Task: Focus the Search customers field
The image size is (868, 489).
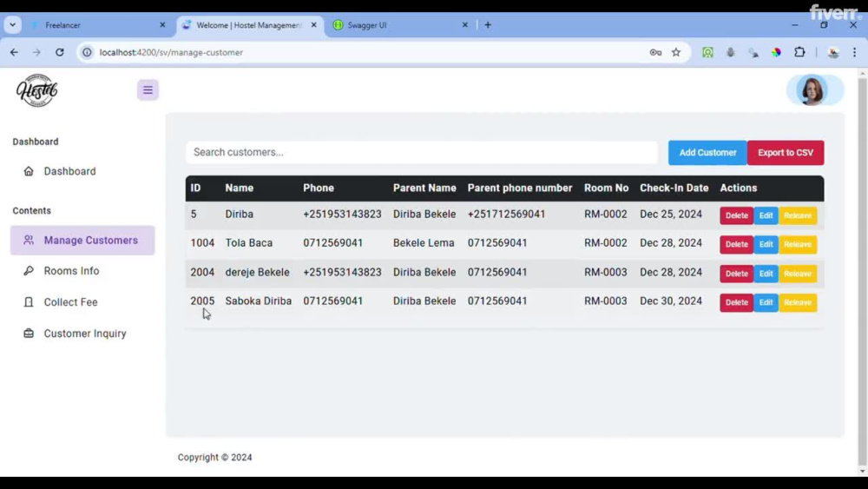Action: point(421,152)
